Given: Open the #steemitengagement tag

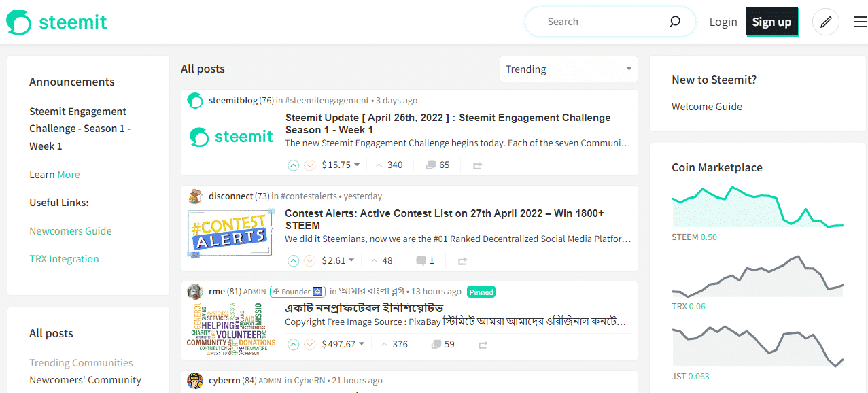Looking at the screenshot, I should coord(327,101).
